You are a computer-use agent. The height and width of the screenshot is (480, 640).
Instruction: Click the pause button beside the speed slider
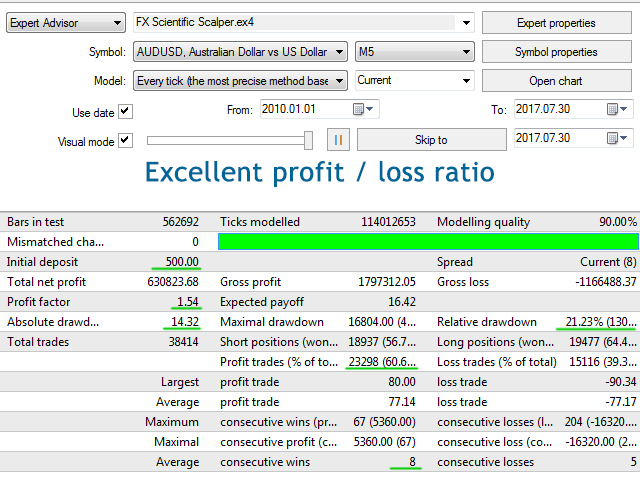[x=338, y=141]
